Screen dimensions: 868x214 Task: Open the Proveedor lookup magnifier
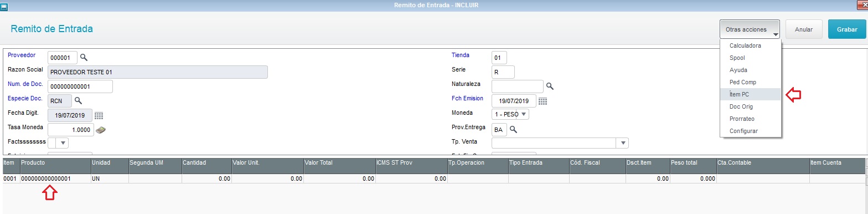84,57
